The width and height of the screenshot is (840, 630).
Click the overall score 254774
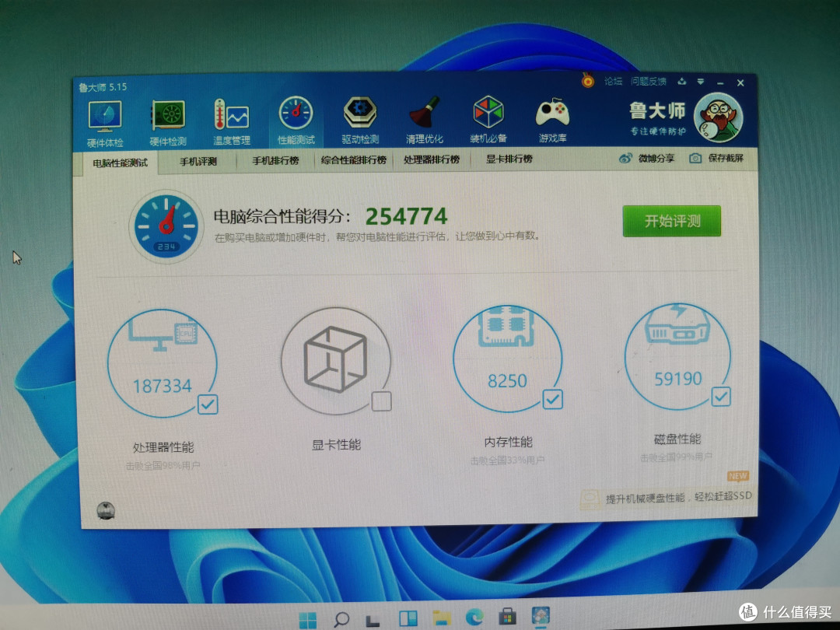(x=406, y=216)
